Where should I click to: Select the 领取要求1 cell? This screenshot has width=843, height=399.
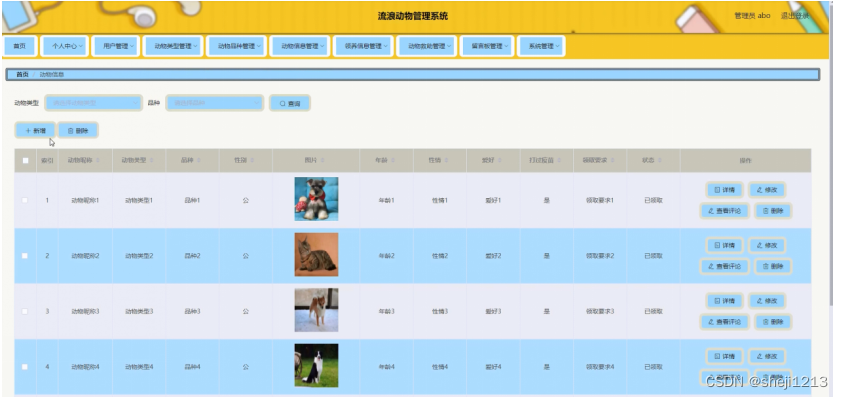(600, 201)
